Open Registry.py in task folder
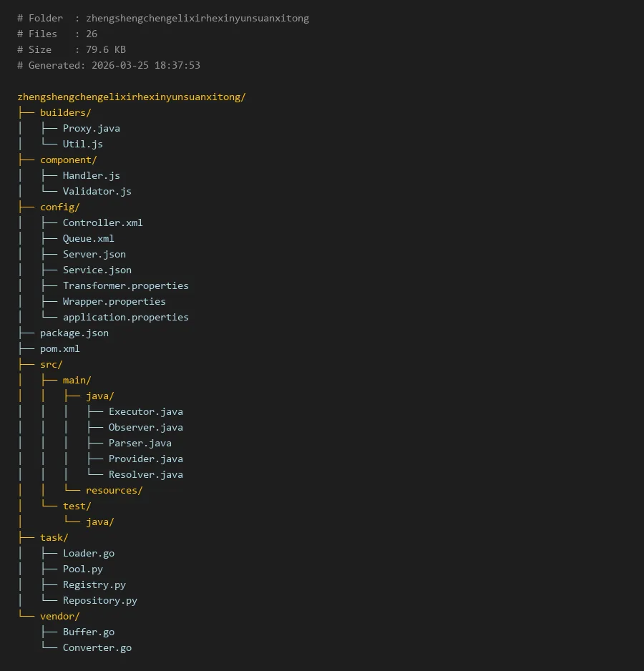644x671 pixels. 94,584
